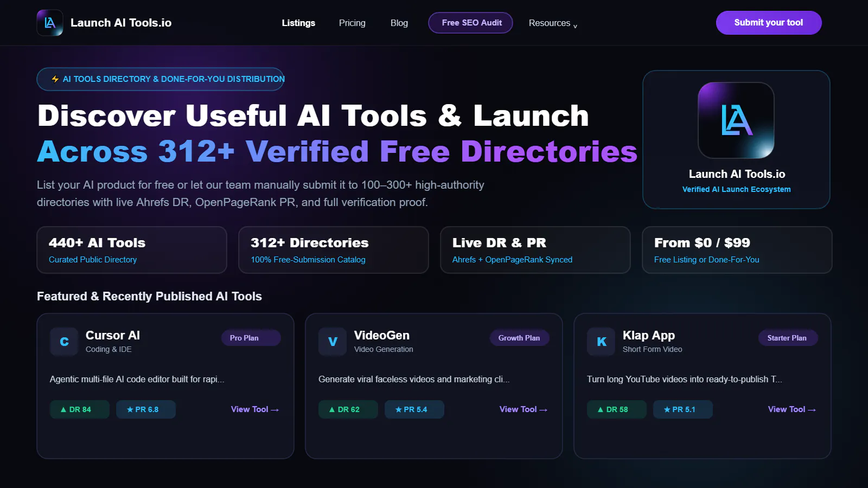Click the Submit your tool button
This screenshot has width=868, height=488.
click(x=769, y=23)
